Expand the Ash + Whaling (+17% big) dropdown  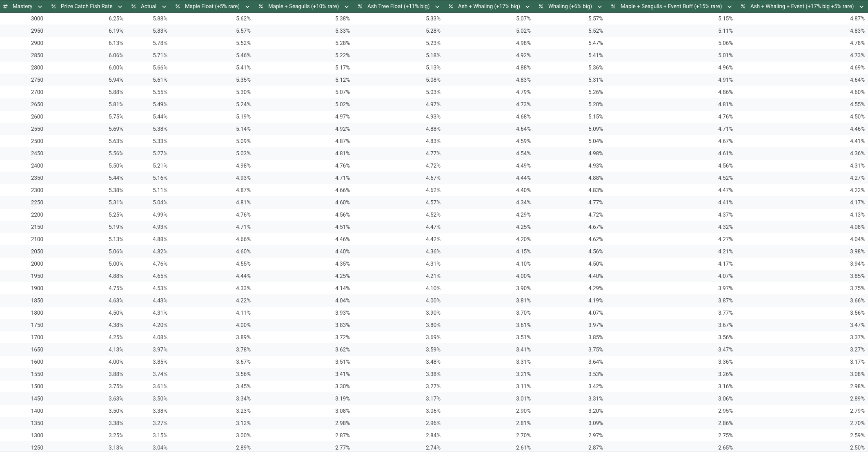coord(527,7)
